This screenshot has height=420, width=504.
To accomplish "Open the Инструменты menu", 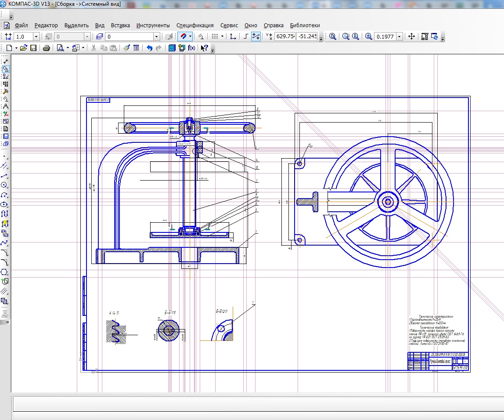I will pos(153,25).
